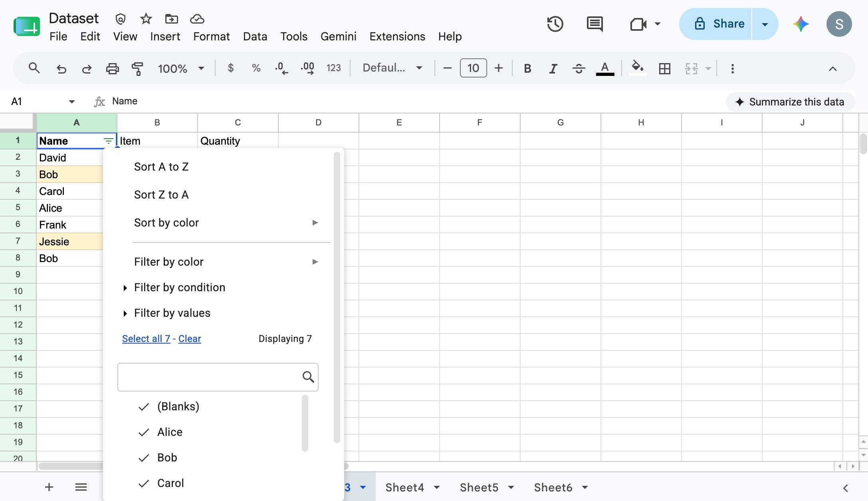Click the Select all 7 link
The width and height of the screenshot is (868, 501).
[146, 339]
